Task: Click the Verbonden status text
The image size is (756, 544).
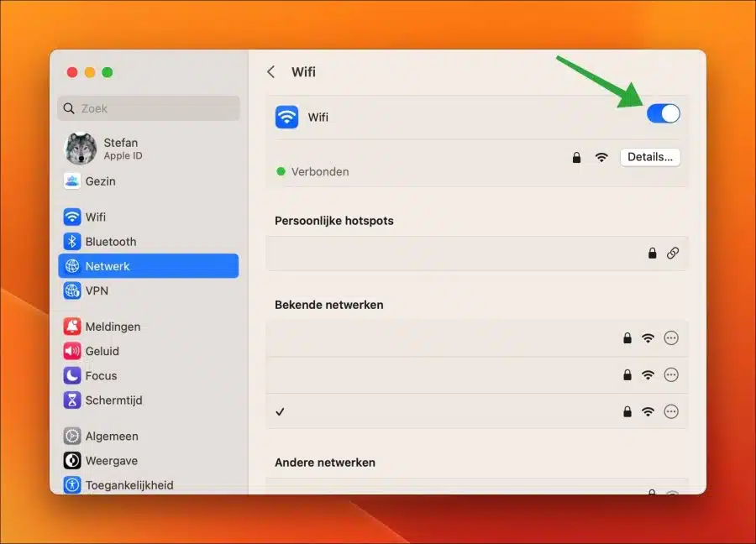Action: (x=320, y=171)
